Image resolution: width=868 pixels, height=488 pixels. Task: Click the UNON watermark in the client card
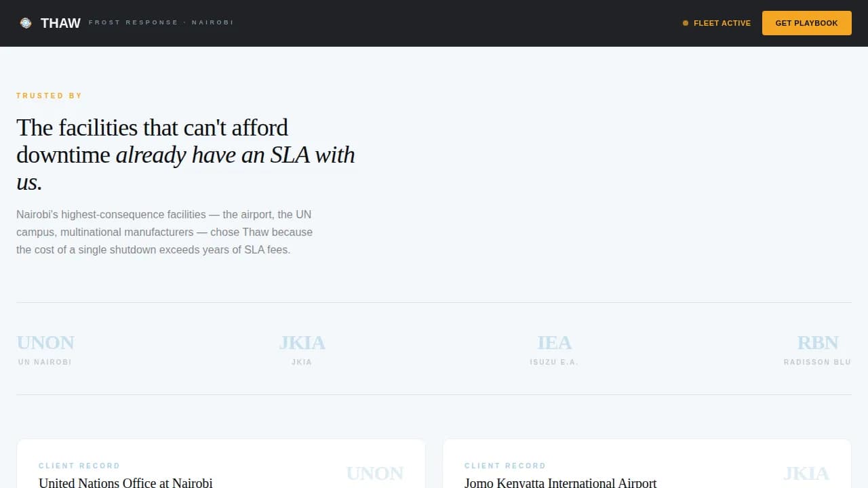[375, 473]
